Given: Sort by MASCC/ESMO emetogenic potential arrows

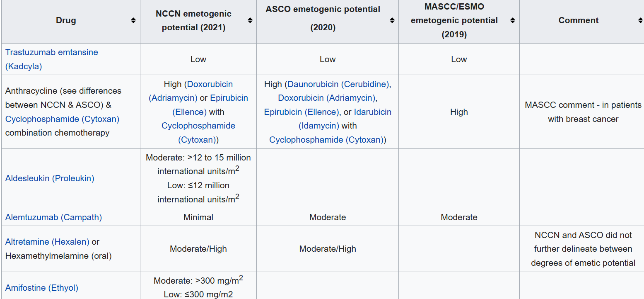Looking at the screenshot, I should 512,20.
